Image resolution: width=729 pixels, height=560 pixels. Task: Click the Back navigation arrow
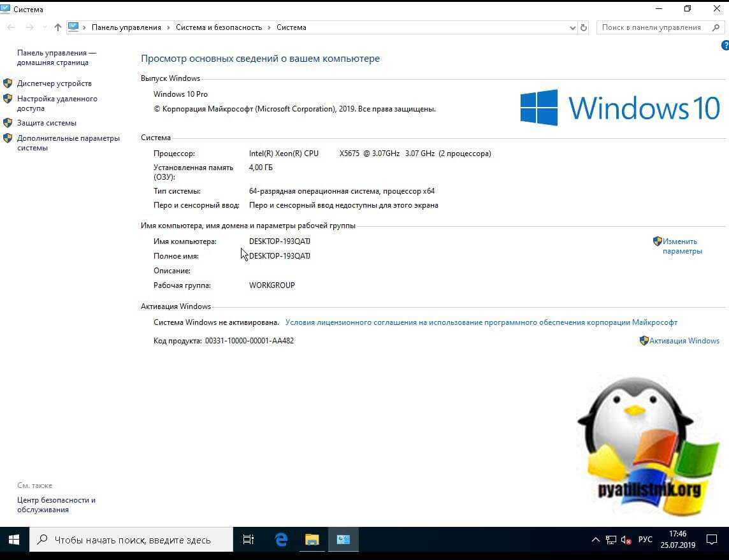click(11, 27)
